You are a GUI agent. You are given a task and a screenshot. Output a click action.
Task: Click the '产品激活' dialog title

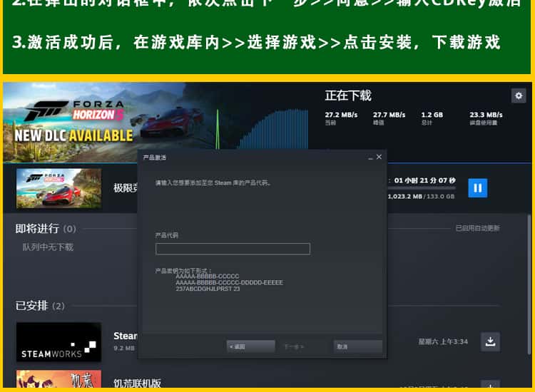(155, 157)
